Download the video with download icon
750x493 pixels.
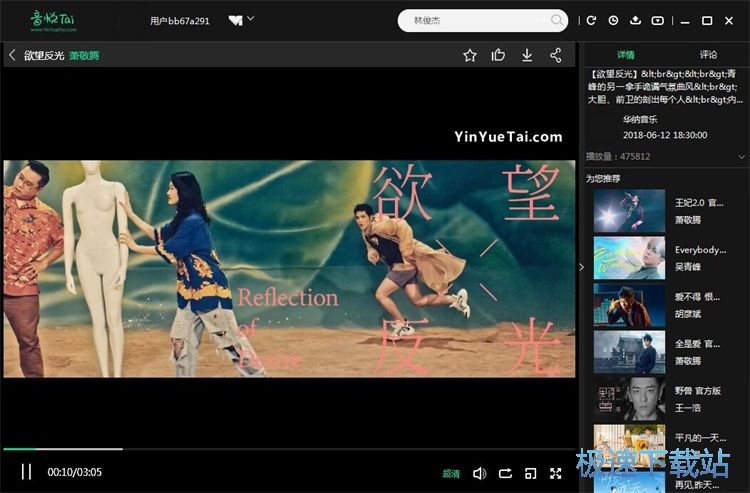coord(527,55)
